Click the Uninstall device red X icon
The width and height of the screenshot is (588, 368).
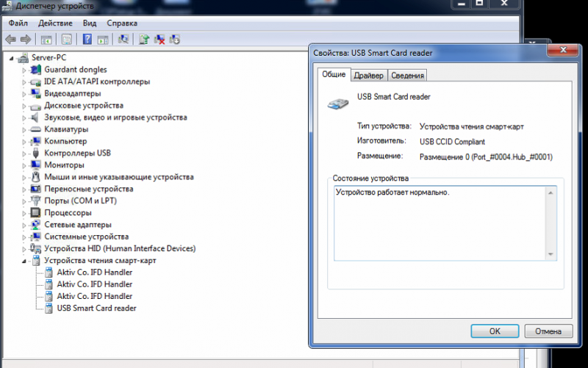[x=159, y=40]
